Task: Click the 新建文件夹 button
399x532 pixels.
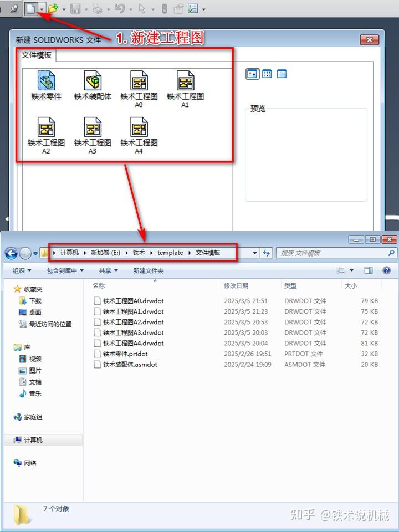Action: (149, 271)
